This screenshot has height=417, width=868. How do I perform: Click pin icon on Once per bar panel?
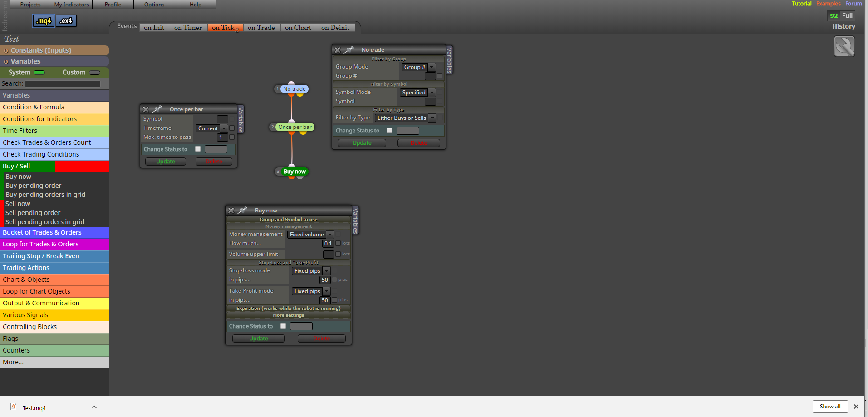pos(157,109)
